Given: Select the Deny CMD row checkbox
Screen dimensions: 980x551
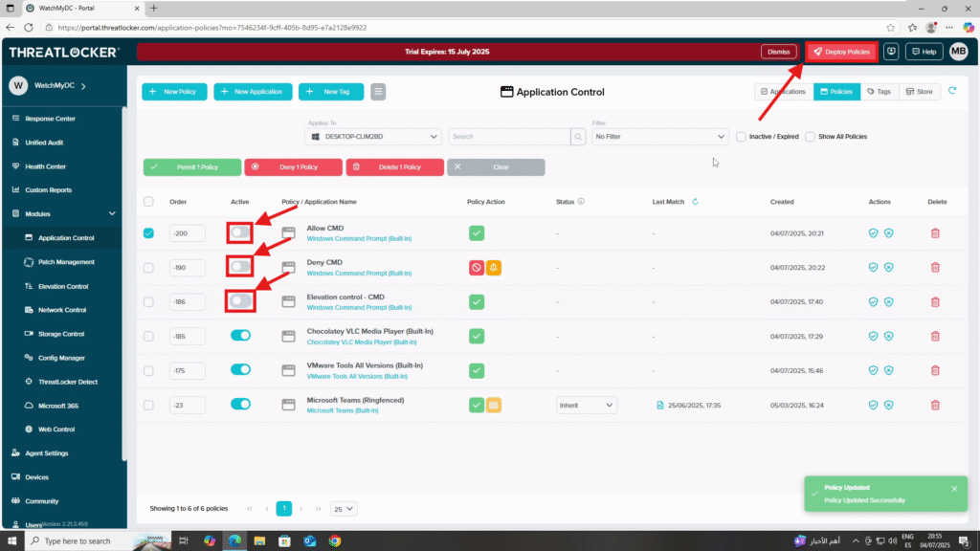Looking at the screenshot, I should click(x=148, y=268).
